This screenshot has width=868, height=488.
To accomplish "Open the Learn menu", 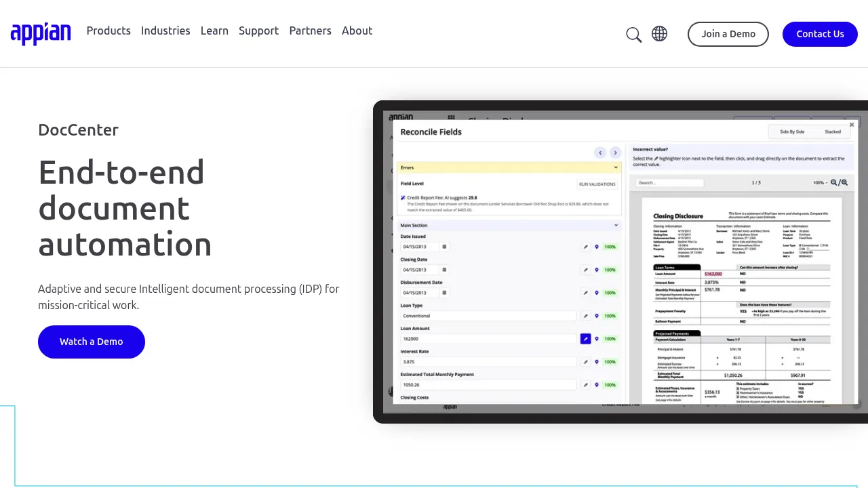I will [x=214, y=30].
